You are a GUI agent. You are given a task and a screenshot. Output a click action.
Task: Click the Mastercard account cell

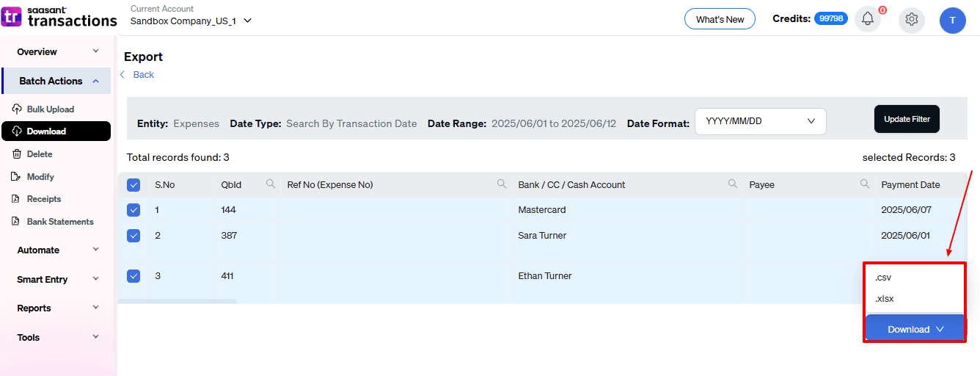(542, 210)
